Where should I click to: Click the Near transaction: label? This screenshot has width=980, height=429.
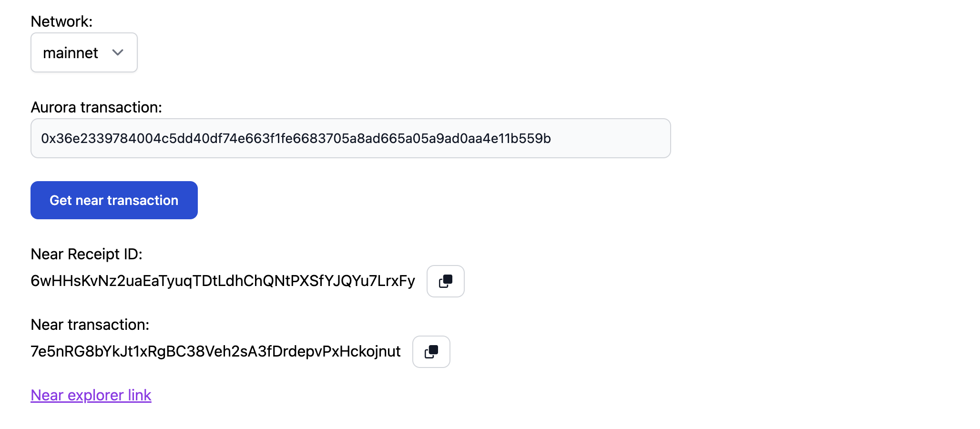[90, 325]
